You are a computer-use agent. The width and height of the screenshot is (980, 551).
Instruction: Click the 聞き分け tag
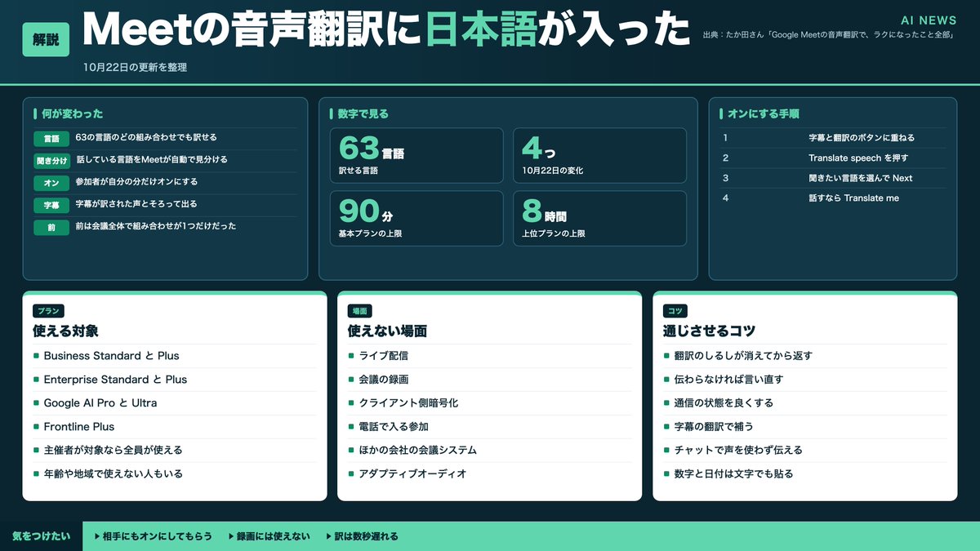[x=51, y=161]
